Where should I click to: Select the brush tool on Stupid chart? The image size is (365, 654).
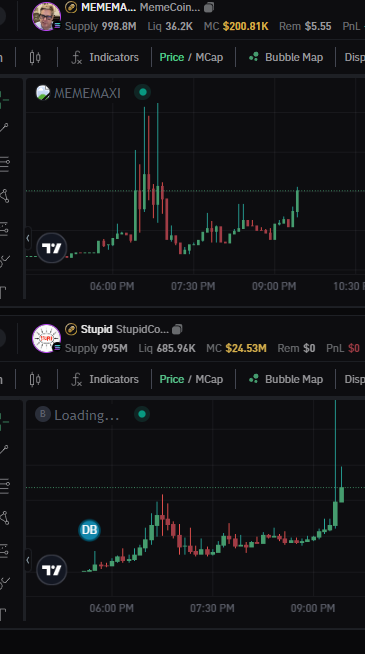pos(4,583)
